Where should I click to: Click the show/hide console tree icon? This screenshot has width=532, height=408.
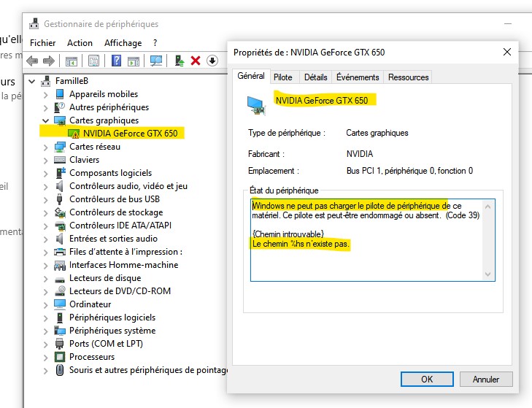(72, 61)
